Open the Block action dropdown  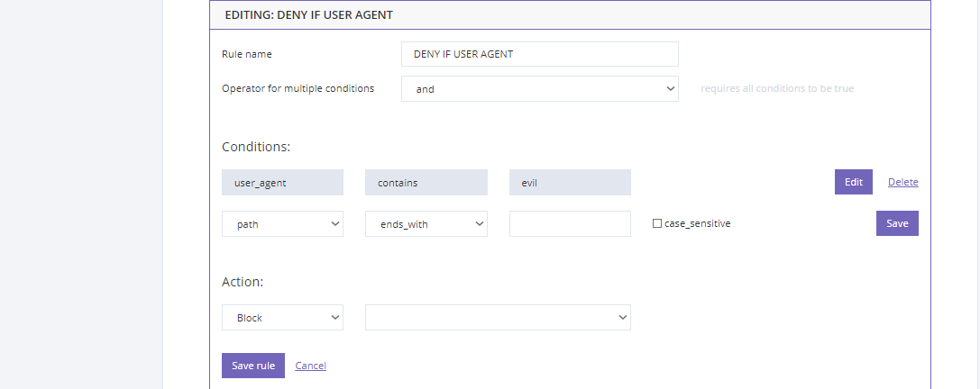point(282,317)
